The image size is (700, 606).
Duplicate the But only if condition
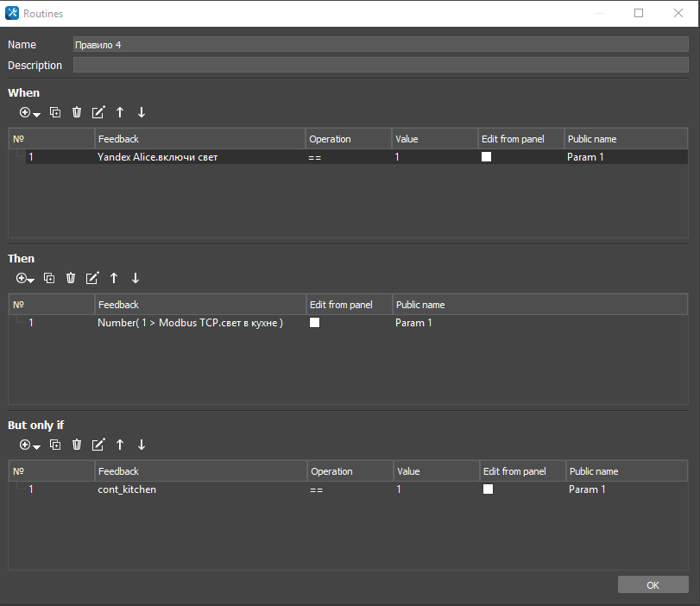tap(55, 445)
